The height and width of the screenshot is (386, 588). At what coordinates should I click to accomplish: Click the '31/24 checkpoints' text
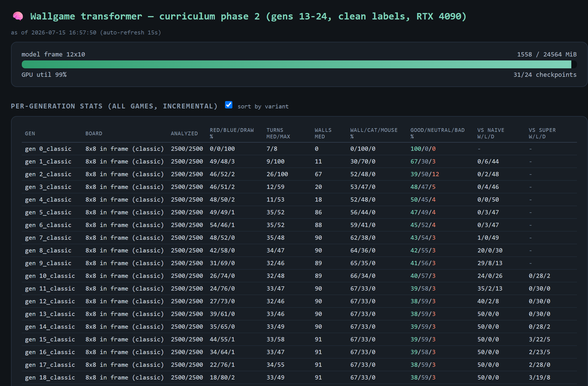point(545,75)
